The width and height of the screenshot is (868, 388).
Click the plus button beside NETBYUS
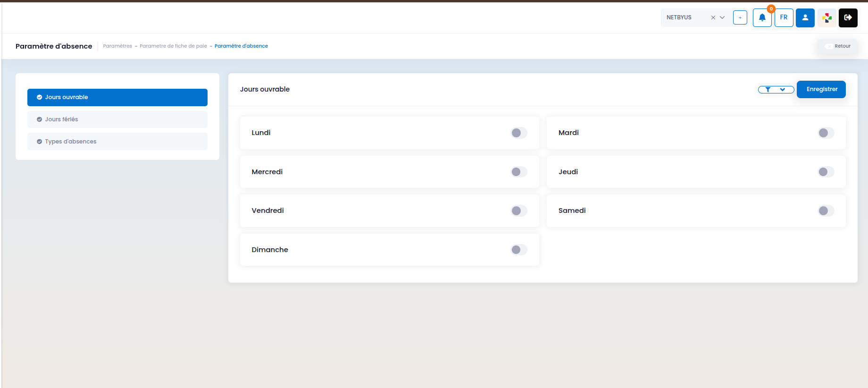[x=740, y=18]
